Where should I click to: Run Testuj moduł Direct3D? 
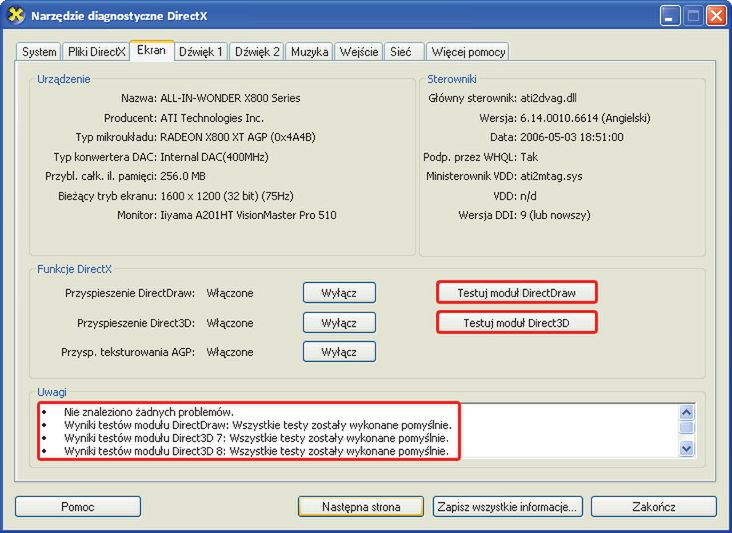516,323
